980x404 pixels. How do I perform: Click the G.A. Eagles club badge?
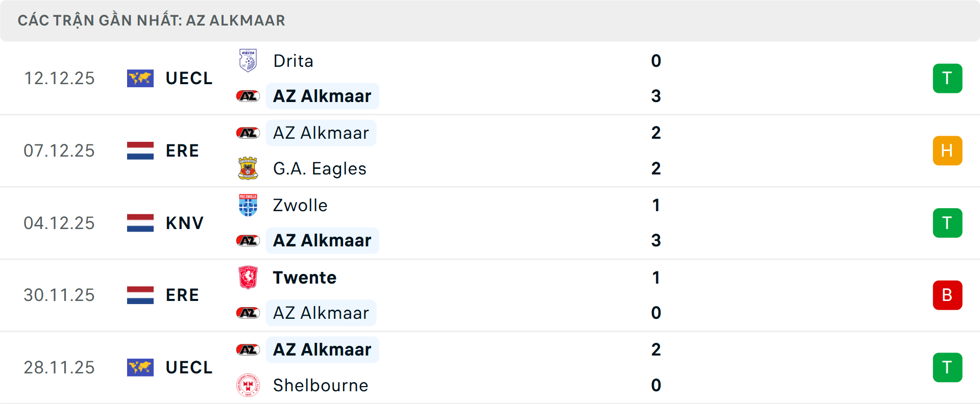248,168
